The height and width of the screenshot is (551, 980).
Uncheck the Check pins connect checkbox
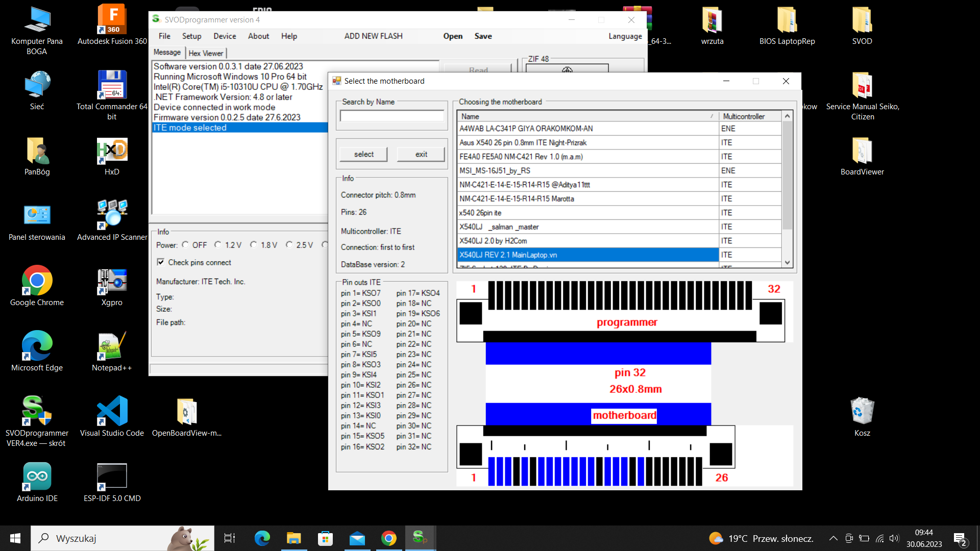click(161, 262)
